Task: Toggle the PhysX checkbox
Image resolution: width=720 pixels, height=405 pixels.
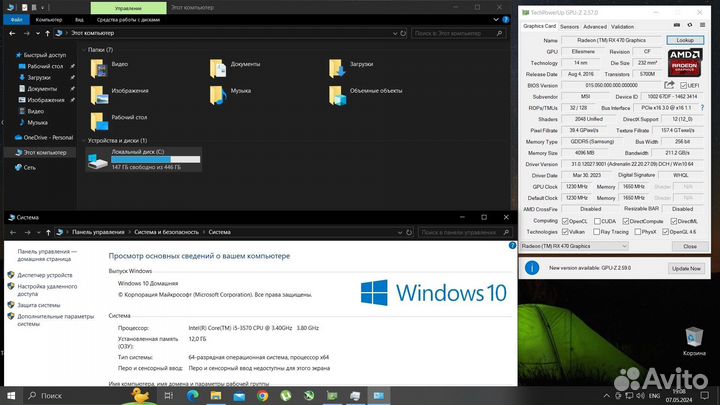Action: click(x=637, y=232)
